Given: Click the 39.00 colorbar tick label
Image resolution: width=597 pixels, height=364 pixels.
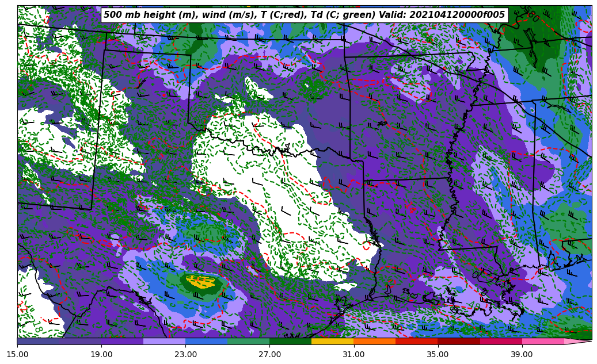Looking at the screenshot, I should point(522,355).
